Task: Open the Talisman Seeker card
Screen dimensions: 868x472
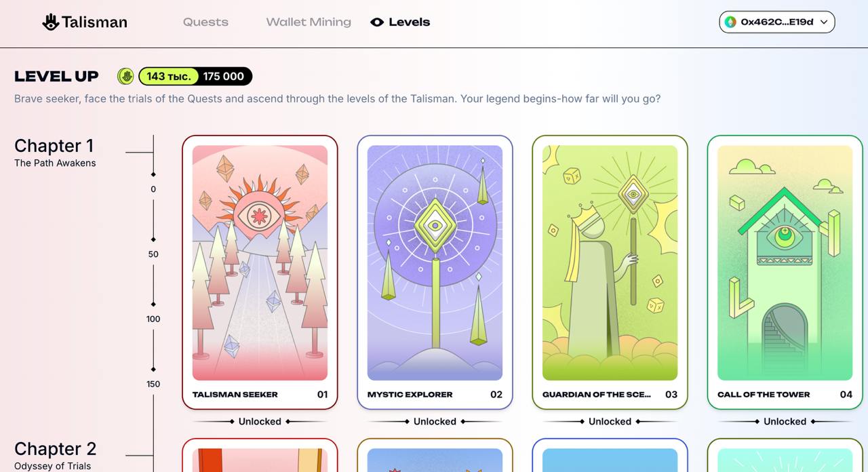Action: (x=260, y=273)
